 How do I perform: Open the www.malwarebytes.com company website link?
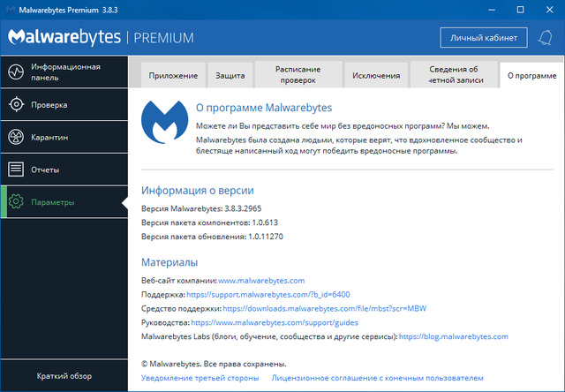[x=261, y=280]
